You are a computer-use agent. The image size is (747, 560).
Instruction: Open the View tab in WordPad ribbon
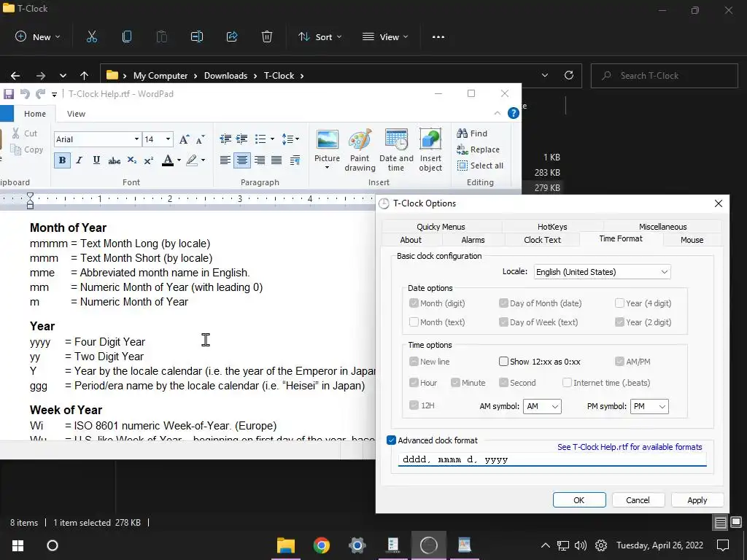click(x=76, y=114)
